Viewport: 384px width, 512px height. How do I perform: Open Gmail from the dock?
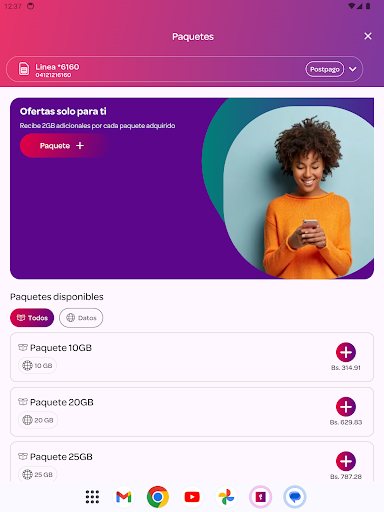click(x=124, y=497)
